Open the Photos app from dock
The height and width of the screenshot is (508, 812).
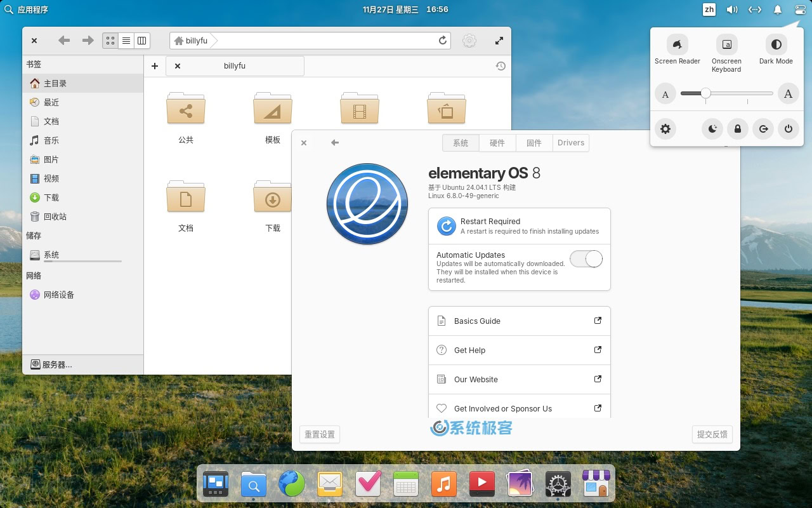tap(520, 485)
